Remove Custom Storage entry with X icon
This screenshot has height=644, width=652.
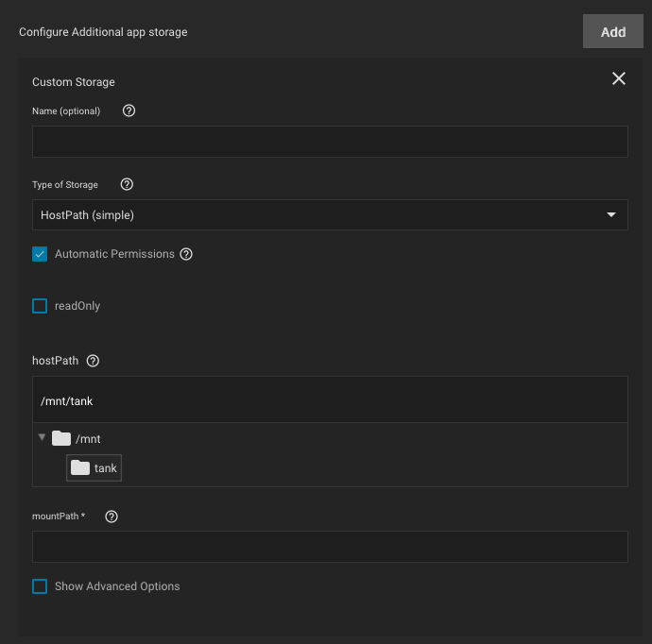tap(619, 78)
